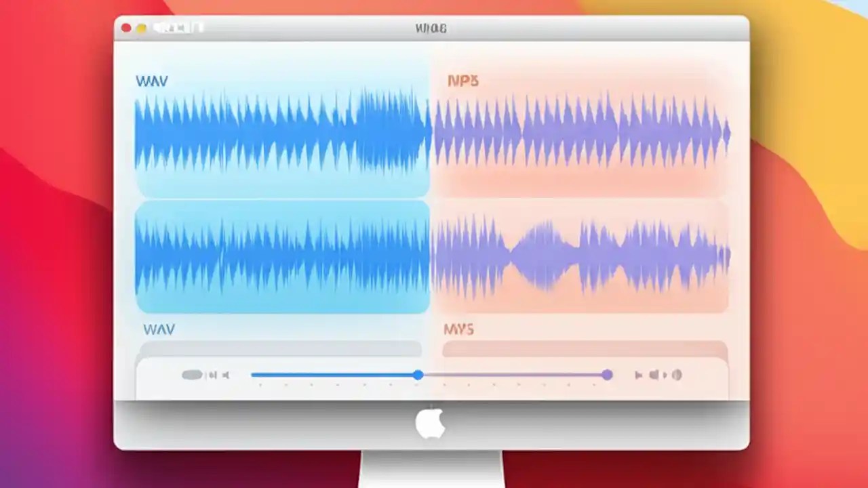This screenshot has height=488, width=868.
Task: Click the mute speaker icon near left controls
Action: pos(226,375)
